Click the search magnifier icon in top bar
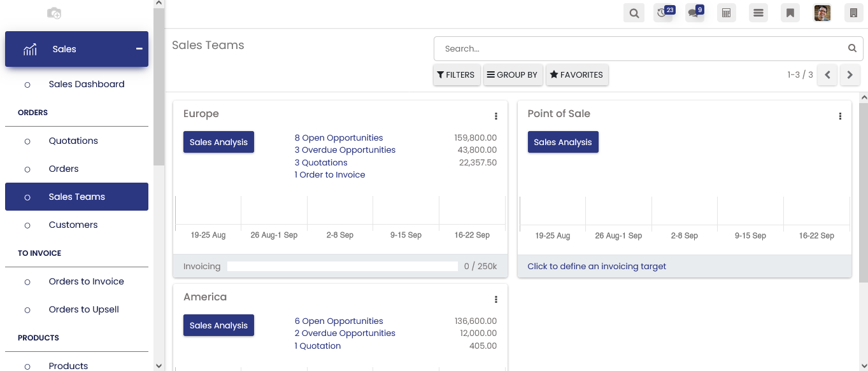 (x=634, y=13)
